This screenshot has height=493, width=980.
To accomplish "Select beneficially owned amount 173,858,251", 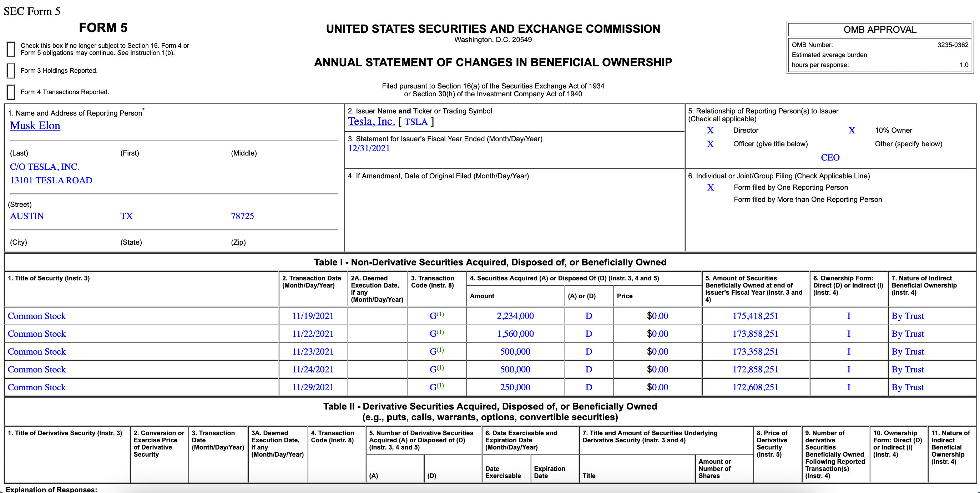I will 755,334.
